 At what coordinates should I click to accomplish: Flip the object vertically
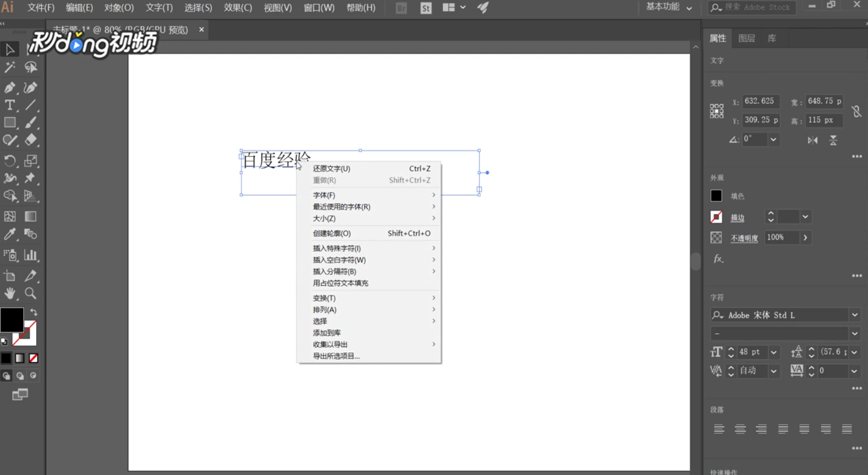pyautogui.click(x=833, y=140)
